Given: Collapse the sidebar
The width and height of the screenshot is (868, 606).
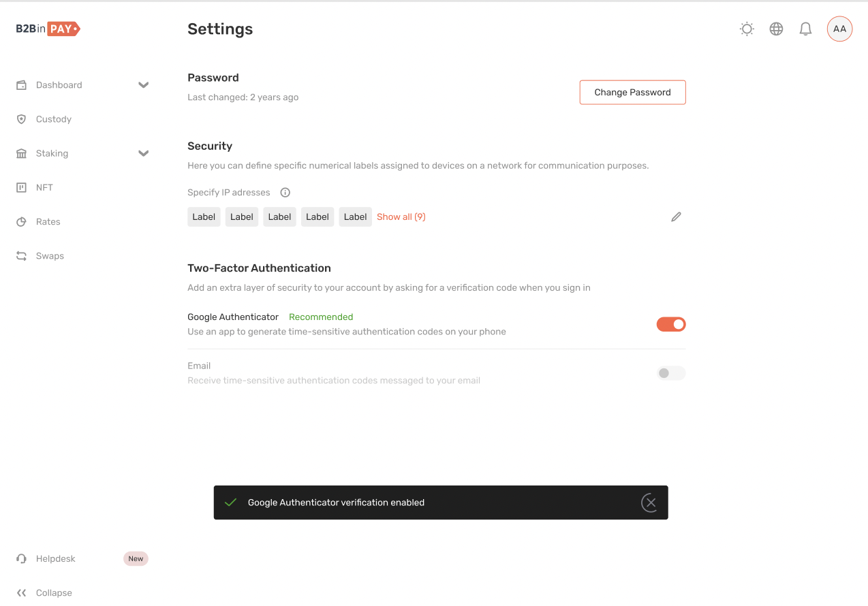Looking at the screenshot, I should [45, 592].
